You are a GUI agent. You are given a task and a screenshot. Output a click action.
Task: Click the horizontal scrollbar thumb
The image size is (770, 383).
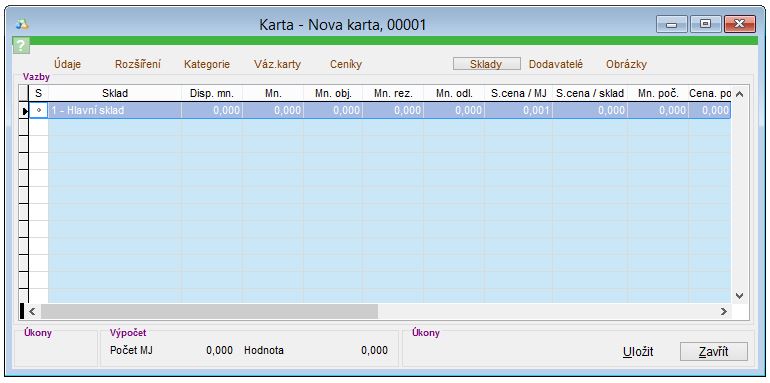(x=210, y=311)
